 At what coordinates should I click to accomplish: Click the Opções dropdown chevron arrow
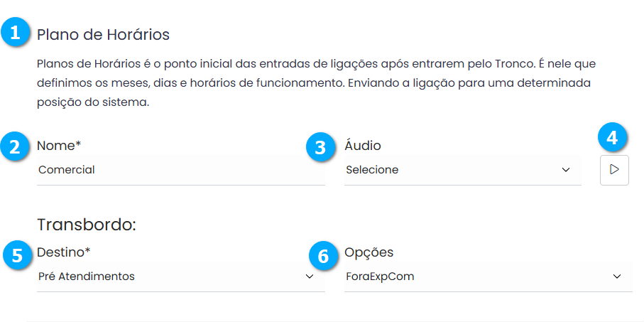(617, 277)
